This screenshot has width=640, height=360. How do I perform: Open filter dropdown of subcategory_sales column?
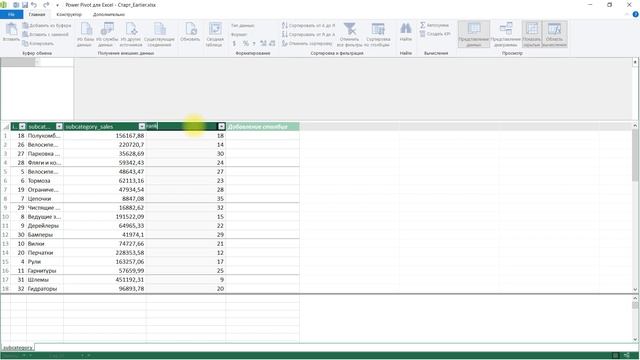pyautogui.click(x=142, y=127)
